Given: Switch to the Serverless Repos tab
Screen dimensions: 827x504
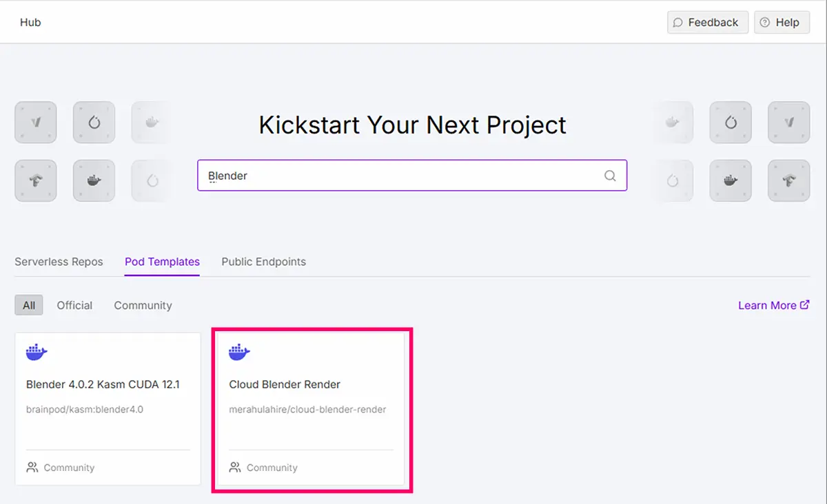Looking at the screenshot, I should (59, 262).
